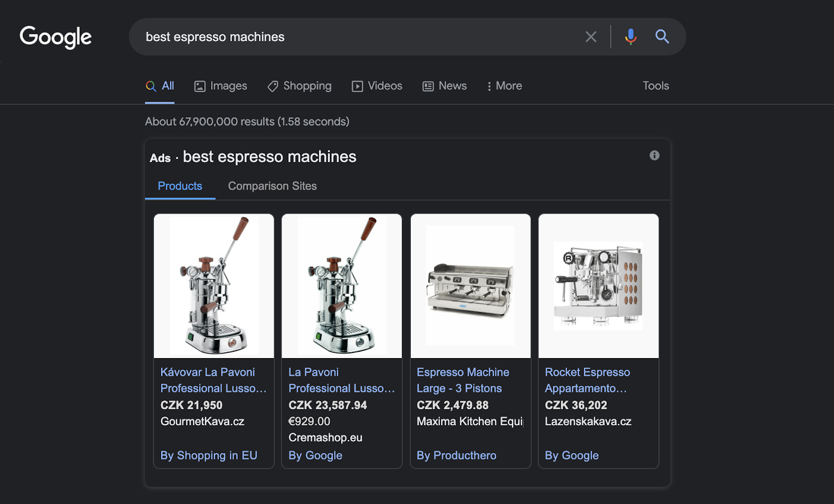Open the Kávovar La Pavoni Professional Lusso link
The image size is (834, 504).
pyautogui.click(x=213, y=380)
